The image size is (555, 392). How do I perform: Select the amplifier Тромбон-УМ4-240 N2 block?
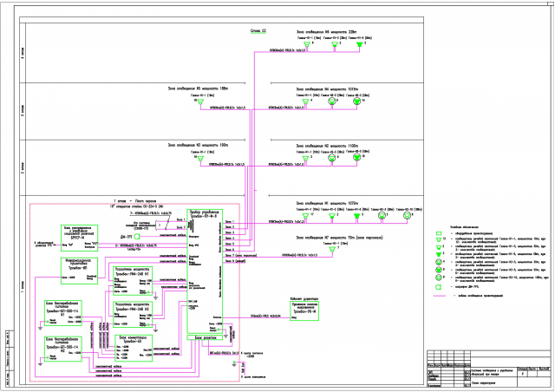pos(133,314)
